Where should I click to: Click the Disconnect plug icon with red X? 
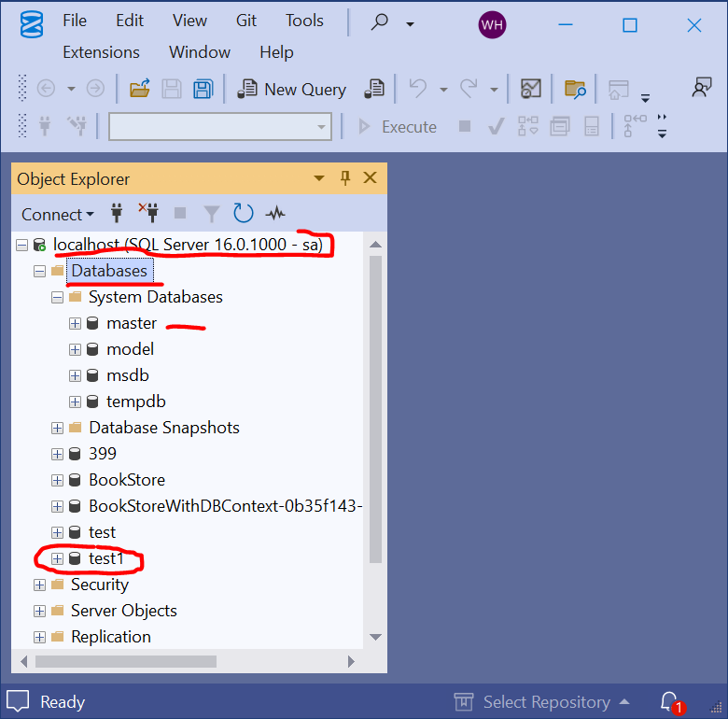pyautogui.click(x=148, y=213)
